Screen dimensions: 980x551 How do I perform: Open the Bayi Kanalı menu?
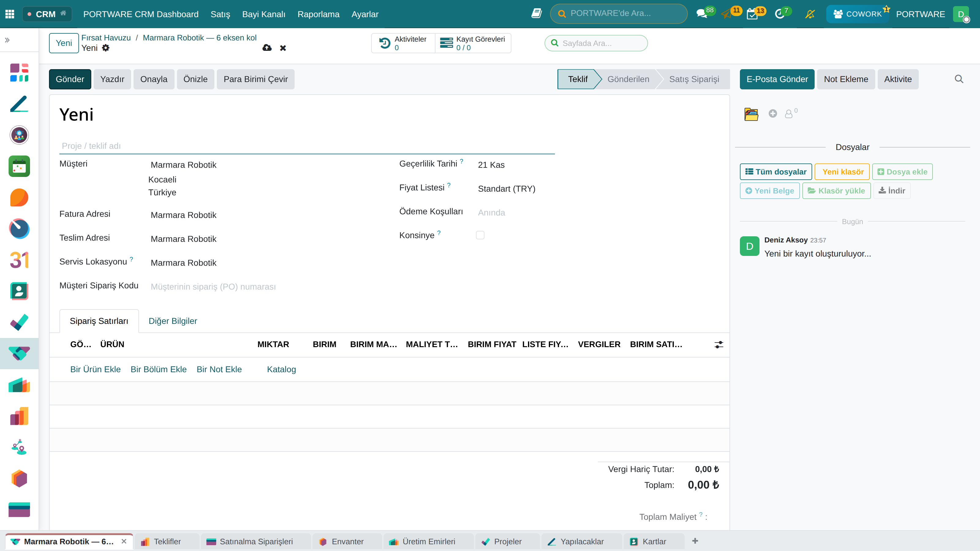pos(264,14)
